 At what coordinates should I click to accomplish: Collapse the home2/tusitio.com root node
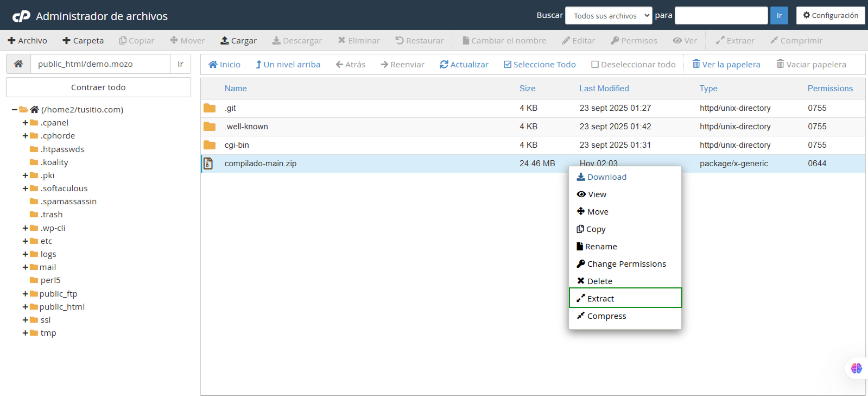[x=15, y=110]
